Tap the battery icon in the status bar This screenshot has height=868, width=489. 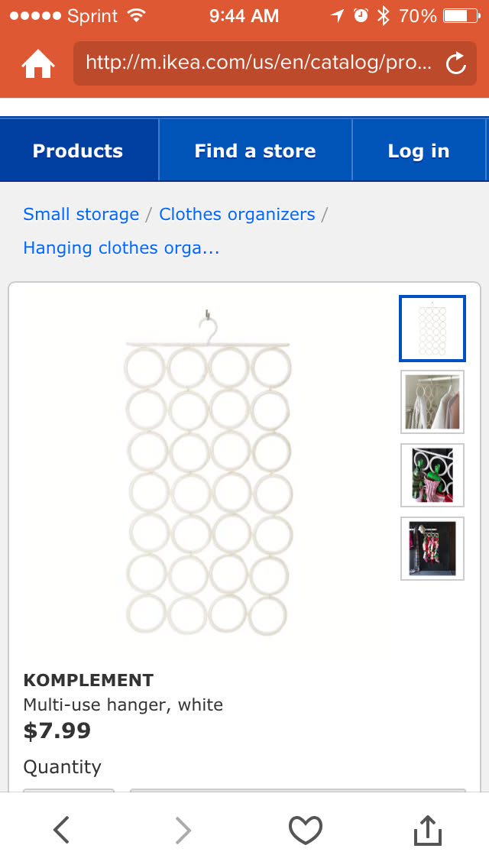click(x=459, y=15)
